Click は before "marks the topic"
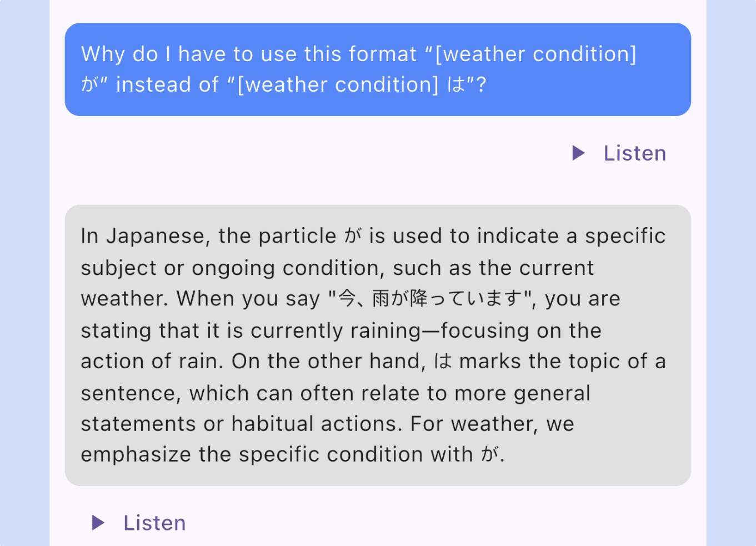The image size is (756, 546). coord(443,361)
